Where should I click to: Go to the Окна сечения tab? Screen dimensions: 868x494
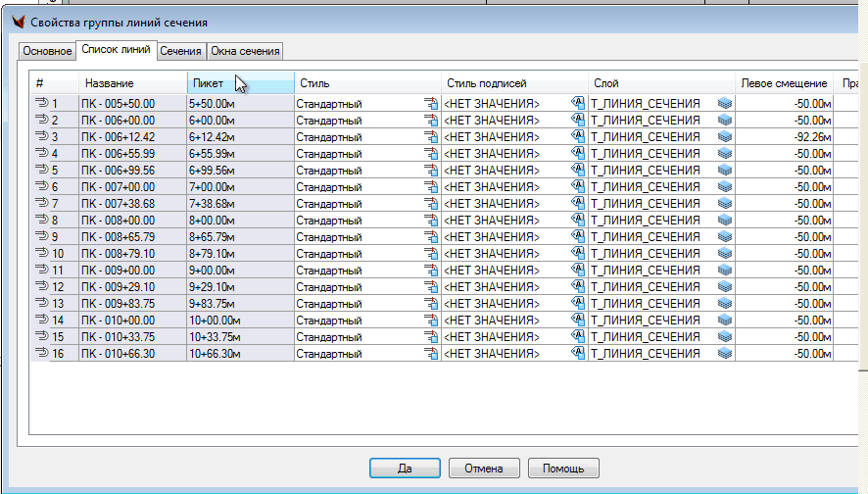click(245, 51)
